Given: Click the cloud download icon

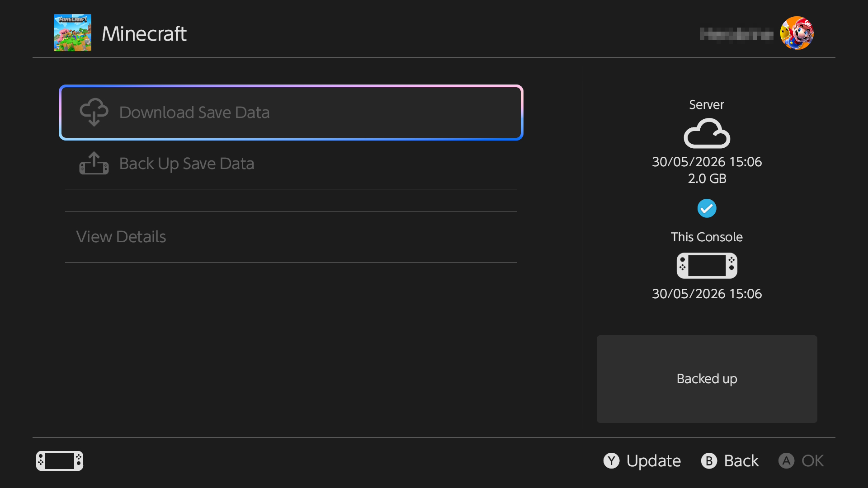Looking at the screenshot, I should (x=94, y=112).
